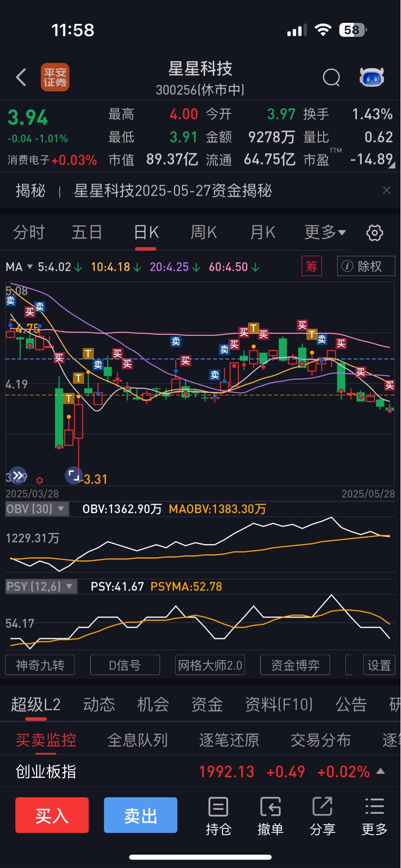Tap the 创业板指 1992.13 index value
Screen dimensions: 401x868
[227, 772]
